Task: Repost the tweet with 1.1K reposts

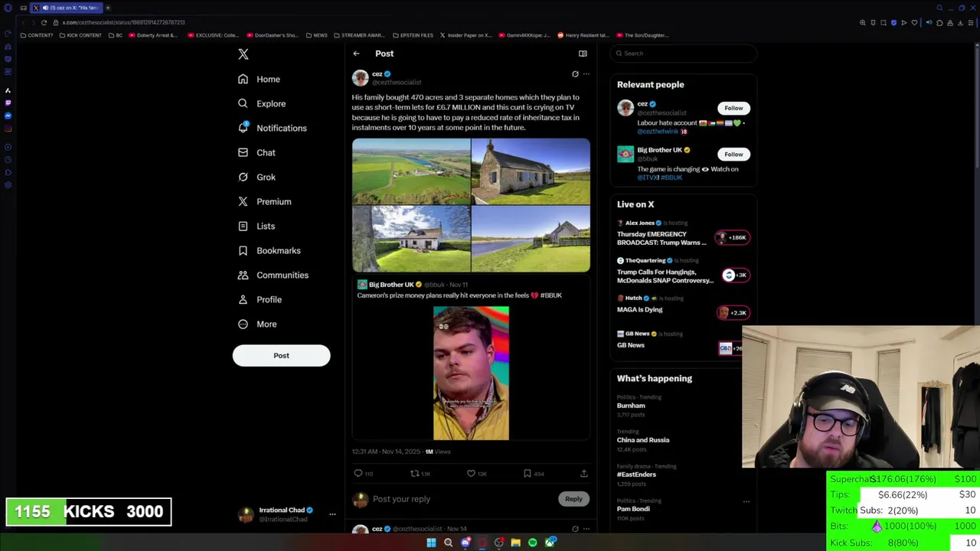Action: [420, 474]
